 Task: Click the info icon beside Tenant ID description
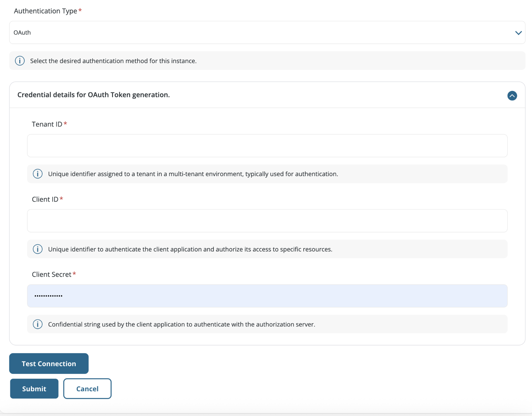click(x=38, y=174)
